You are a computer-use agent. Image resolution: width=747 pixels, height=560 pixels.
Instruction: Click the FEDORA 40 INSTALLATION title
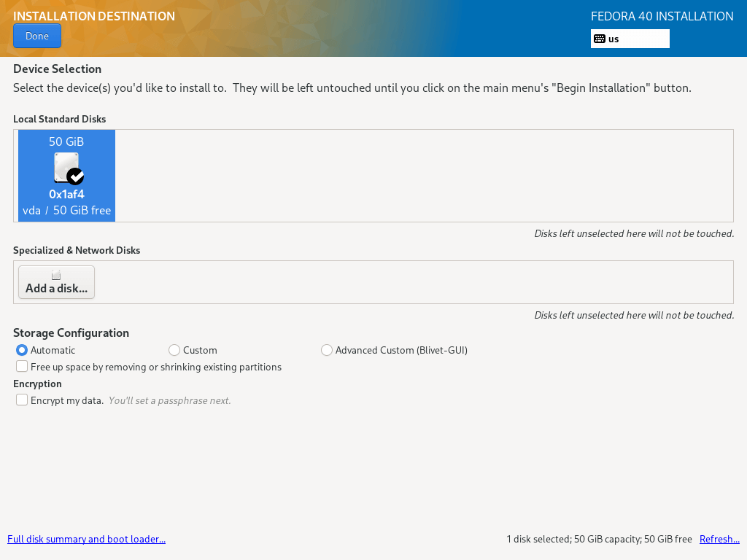(662, 16)
